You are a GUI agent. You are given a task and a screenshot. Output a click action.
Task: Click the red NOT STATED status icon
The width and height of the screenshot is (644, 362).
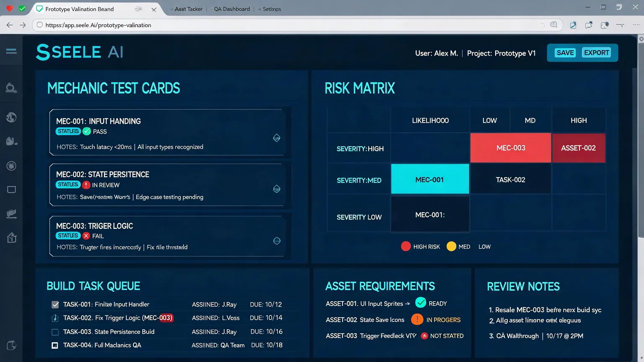coord(424,336)
